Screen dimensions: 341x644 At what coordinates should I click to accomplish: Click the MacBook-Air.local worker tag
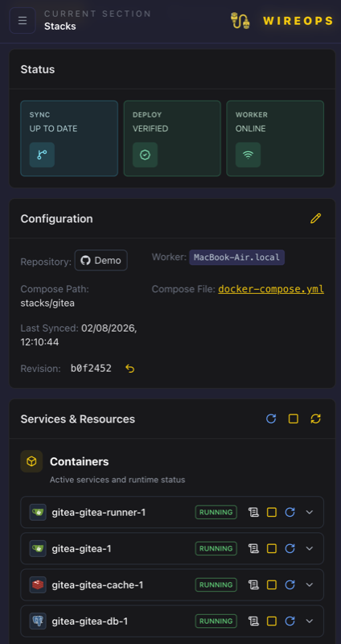236,258
